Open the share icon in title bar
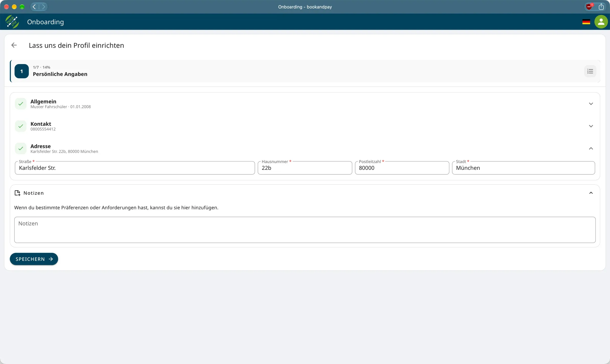Screen dimensions: 610x364 click(x=601, y=7)
